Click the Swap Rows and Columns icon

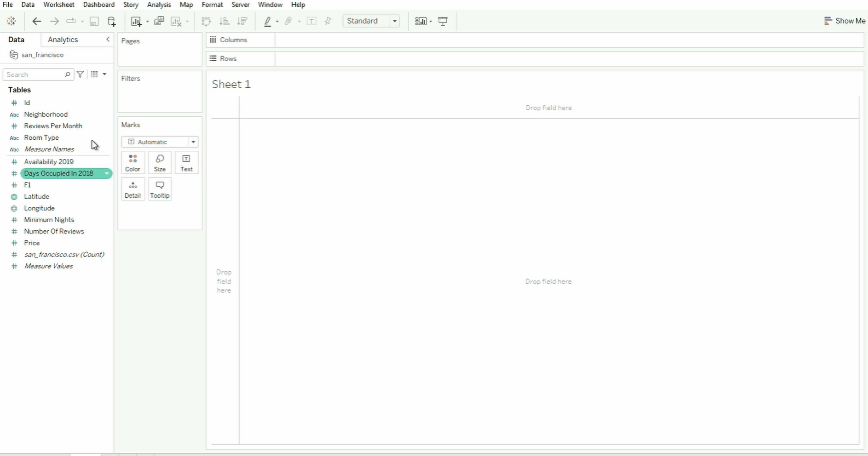point(207,21)
